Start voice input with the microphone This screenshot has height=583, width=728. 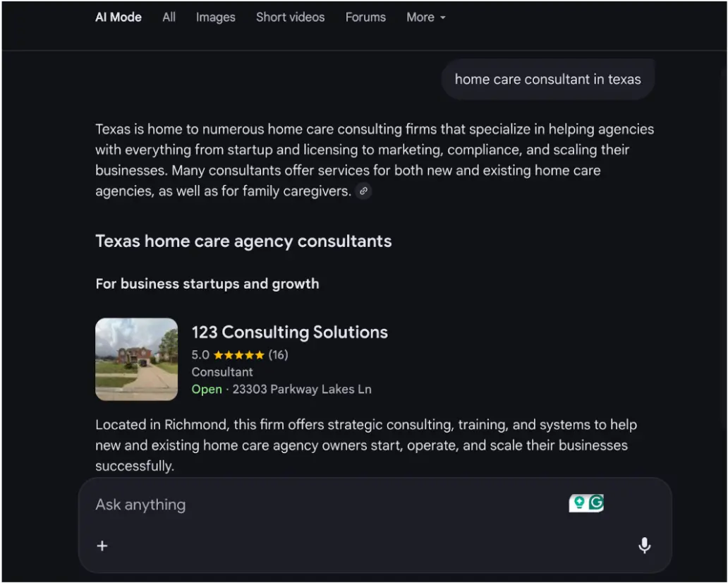pyautogui.click(x=644, y=546)
